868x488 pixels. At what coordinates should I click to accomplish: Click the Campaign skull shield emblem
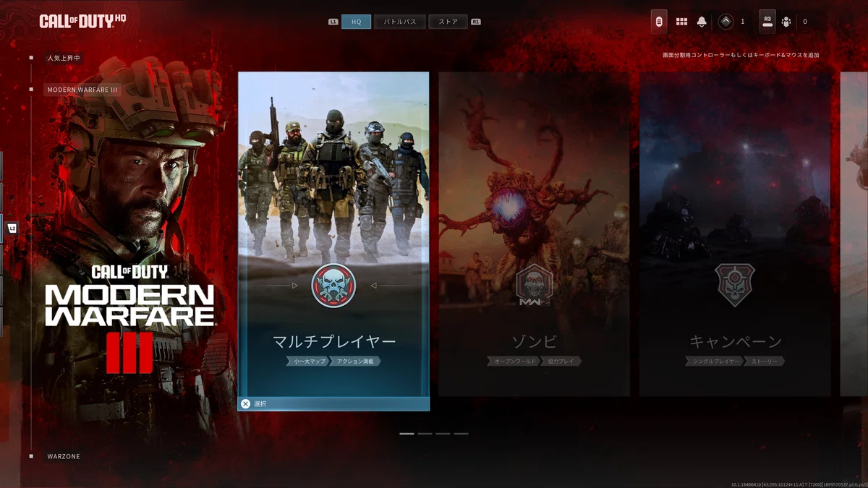tap(735, 284)
